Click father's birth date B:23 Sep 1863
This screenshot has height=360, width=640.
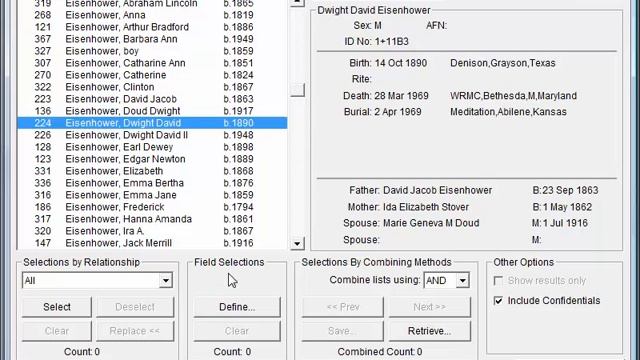tap(565, 191)
